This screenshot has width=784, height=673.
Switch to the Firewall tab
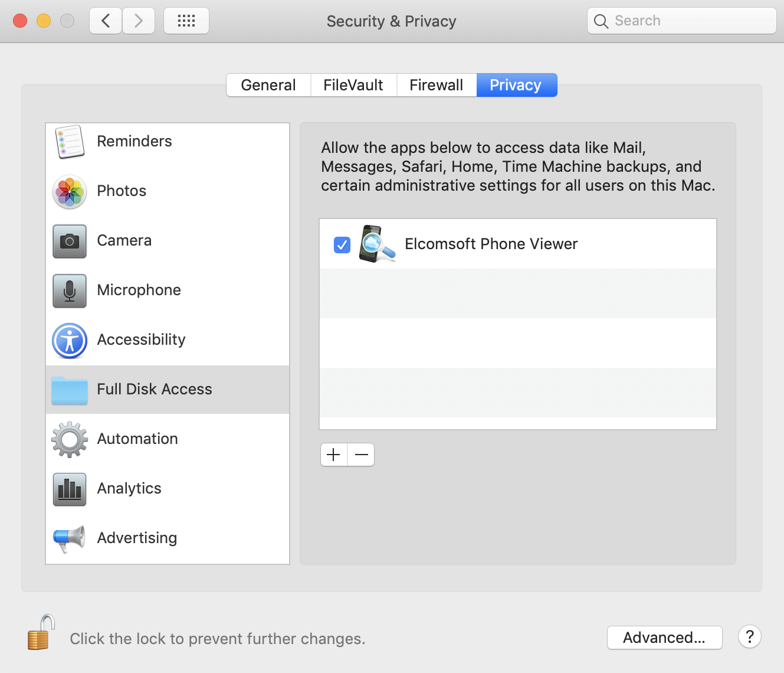coord(437,84)
